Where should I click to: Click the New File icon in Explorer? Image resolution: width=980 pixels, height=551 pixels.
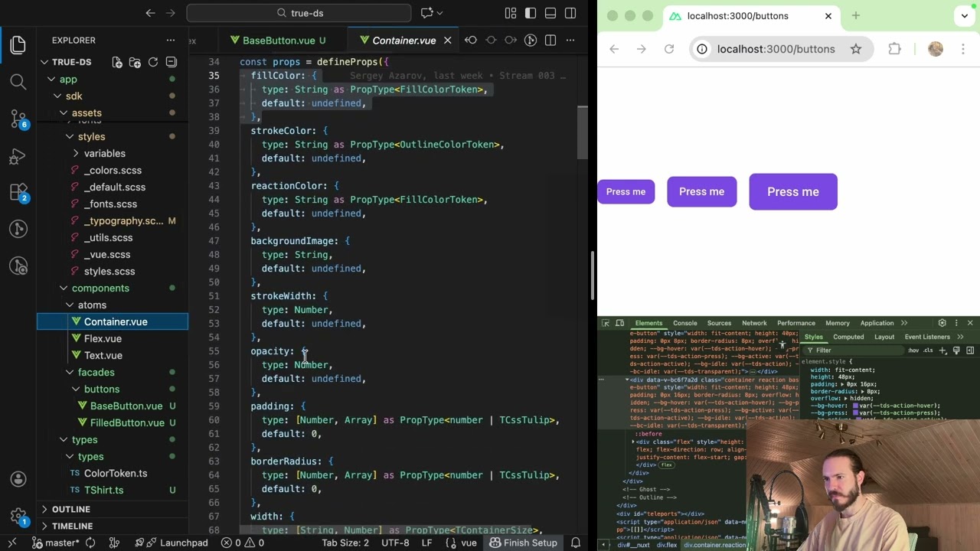(x=117, y=62)
